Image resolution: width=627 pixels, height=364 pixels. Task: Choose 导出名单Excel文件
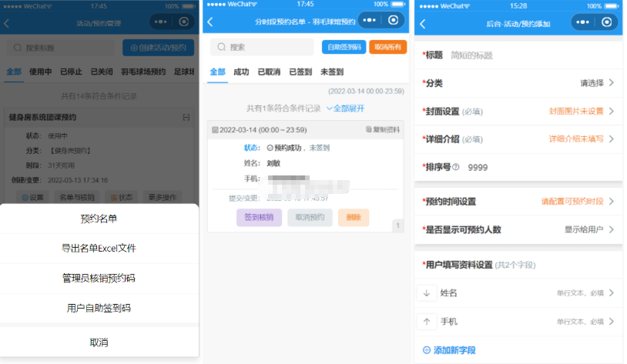(99, 248)
